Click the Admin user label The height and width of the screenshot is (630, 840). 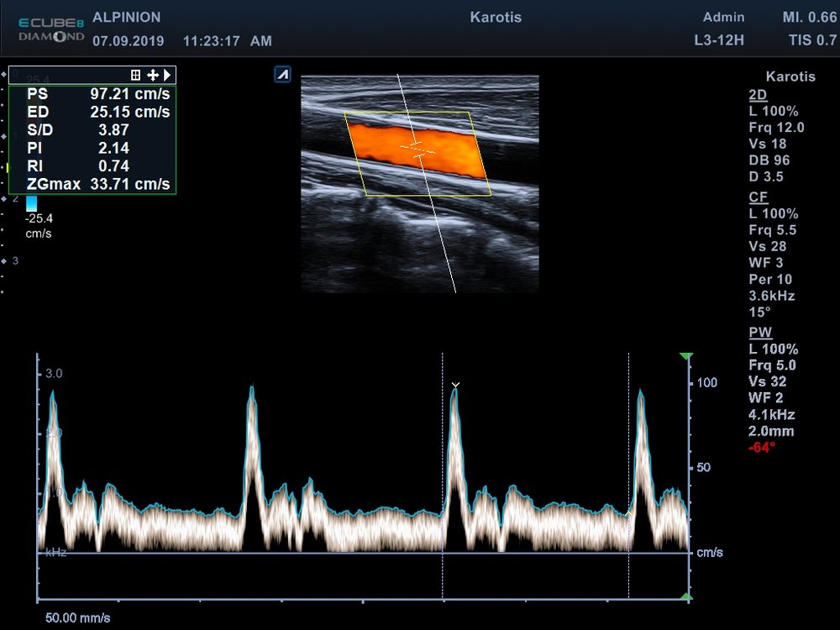pyautogui.click(x=723, y=17)
